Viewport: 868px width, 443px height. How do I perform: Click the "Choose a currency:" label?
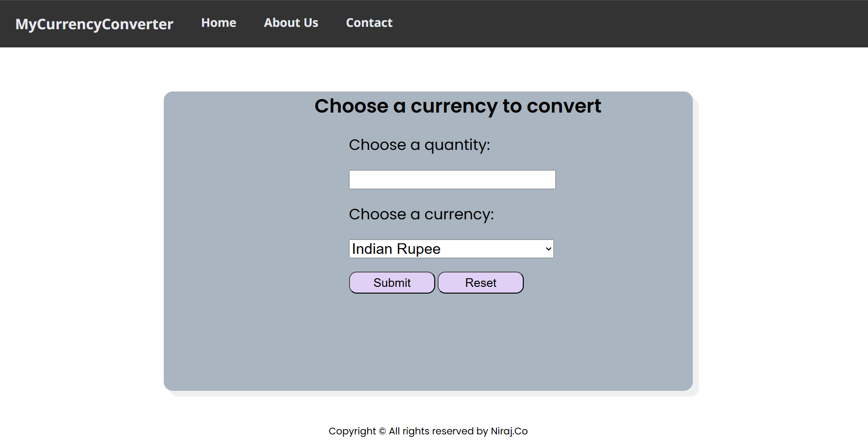point(421,214)
